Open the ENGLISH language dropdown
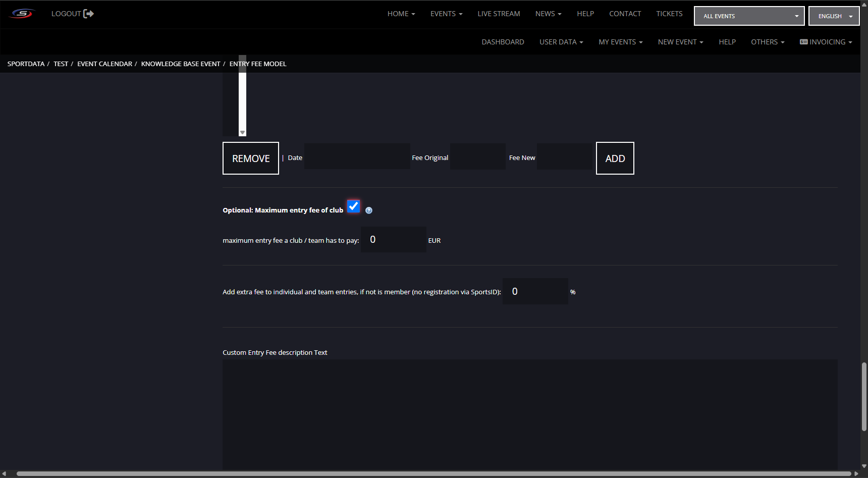This screenshot has width=868, height=478. [x=834, y=16]
